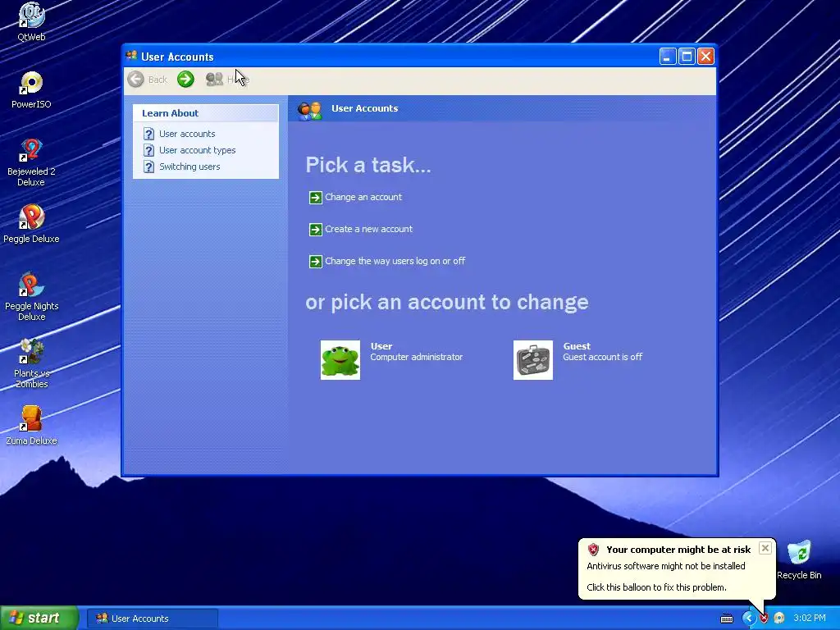Click the suitcase picture of the Guest account

533,360
